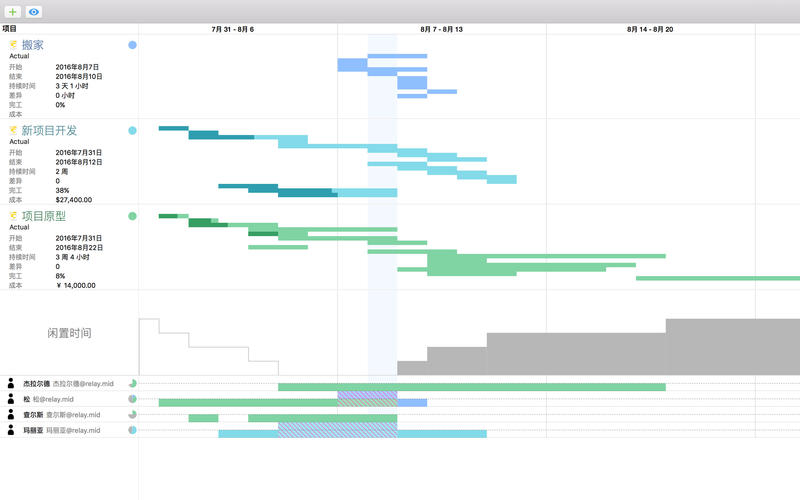The width and height of the screenshot is (800, 500).
Task: Click 项目原型 end date 2016年8月22日
Action: (x=79, y=248)
